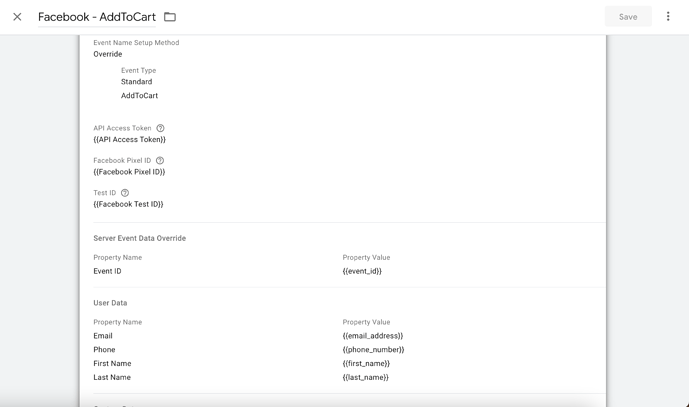The image size is (689, 407).
Task: Click the Standard event type value
Action: (x=137, y=82)
